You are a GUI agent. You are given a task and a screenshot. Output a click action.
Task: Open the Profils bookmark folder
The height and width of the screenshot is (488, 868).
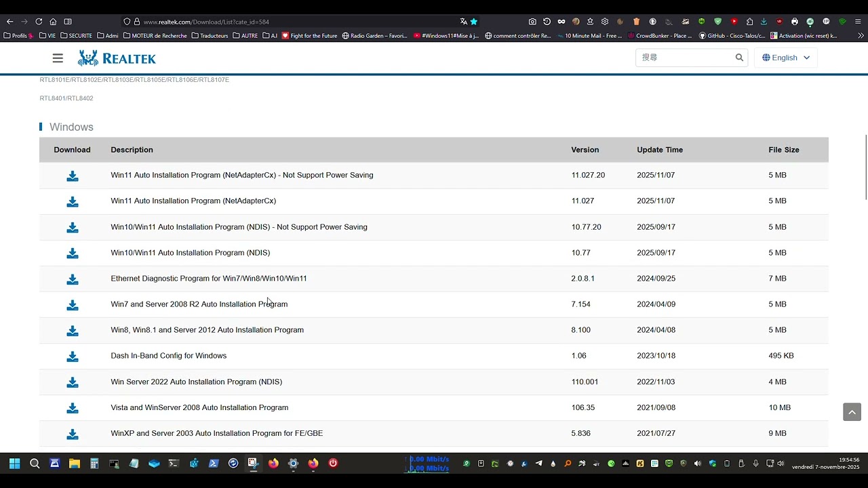(x=18, y=36)
